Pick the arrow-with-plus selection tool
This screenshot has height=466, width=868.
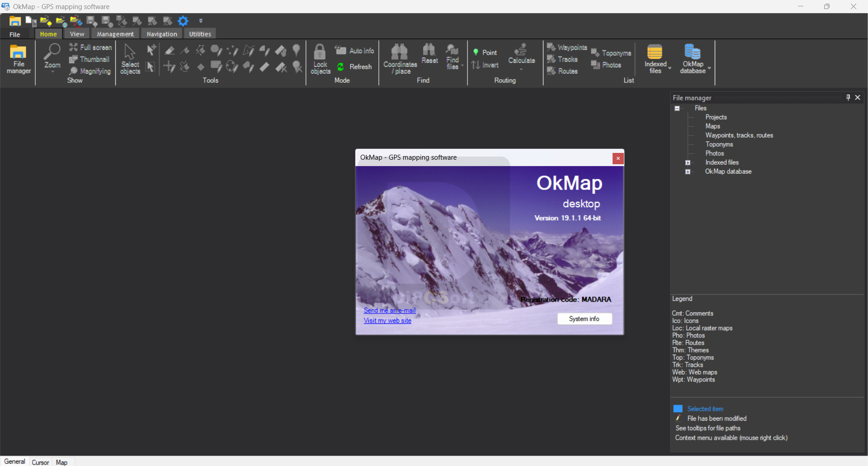point(151,49)
